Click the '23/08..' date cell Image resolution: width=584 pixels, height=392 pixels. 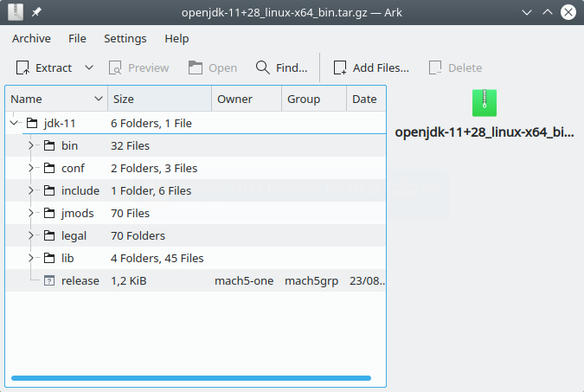click(367, 281)
